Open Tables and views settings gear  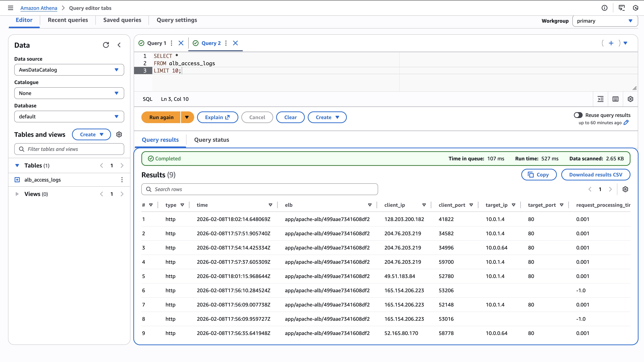pyautogui.click(x=119, y=134)
